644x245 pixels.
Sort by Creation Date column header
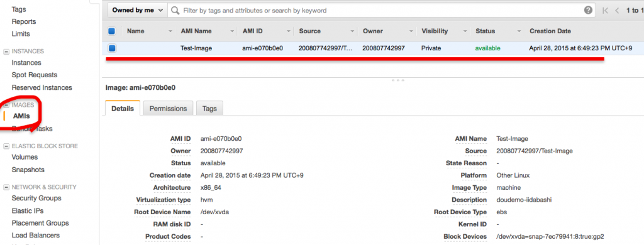coord(550,31)
